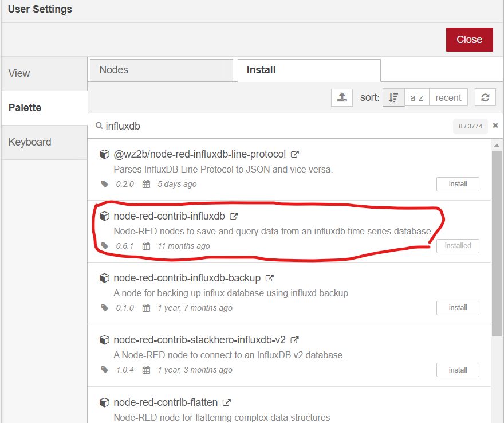The width and height of the screenshot is (504, 423).
Task: Click the node-red-contrib-influxdb-backup package name
Action: coord(187,278)
